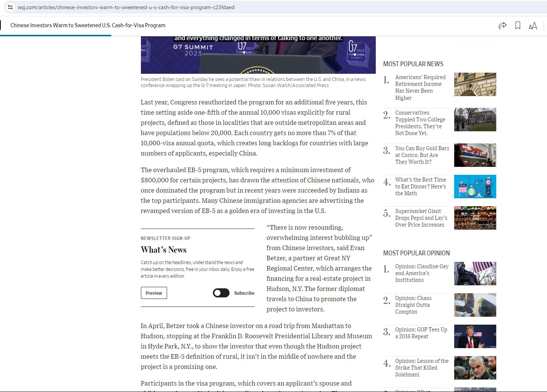This screenshot has width=547, height=392.
Task: Open Americans' Required Retirement Income article
Action: point(420,87)
